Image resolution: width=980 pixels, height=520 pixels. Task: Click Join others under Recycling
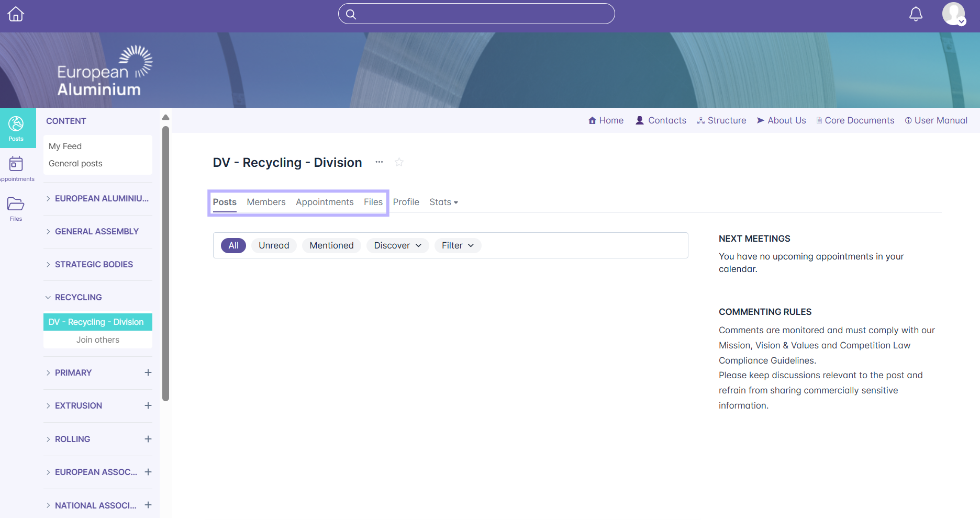(98, 340)
